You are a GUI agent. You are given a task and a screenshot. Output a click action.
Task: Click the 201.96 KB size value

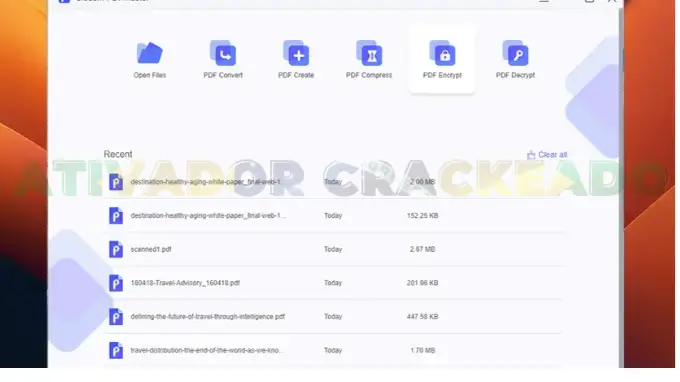point(422,283)
